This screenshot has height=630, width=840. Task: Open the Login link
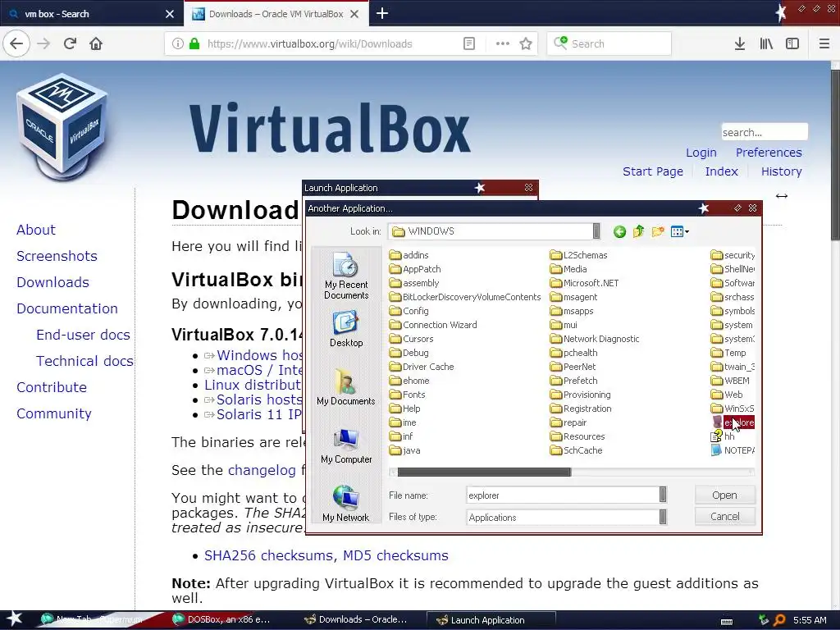(x=701, y=153)
